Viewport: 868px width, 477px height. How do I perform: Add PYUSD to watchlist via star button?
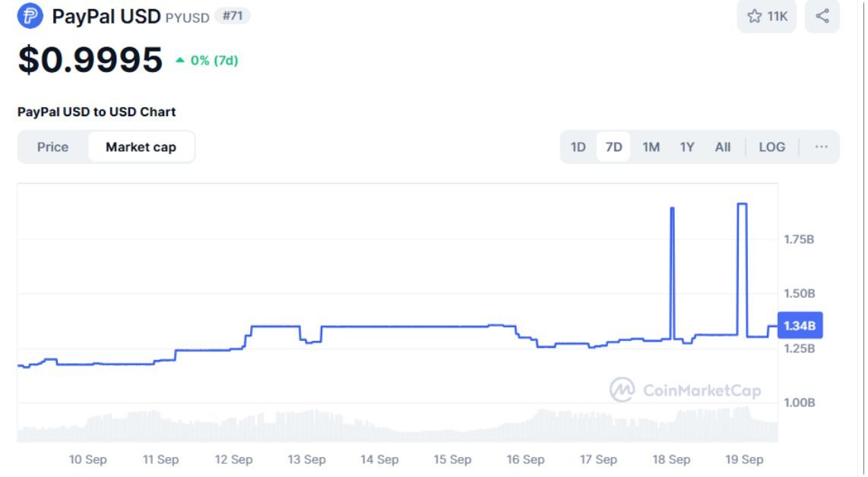(767, 16)
